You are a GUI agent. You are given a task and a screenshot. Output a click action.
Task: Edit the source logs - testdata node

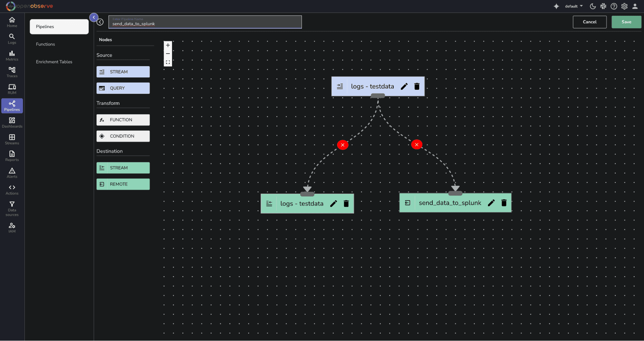pos(404,86)
